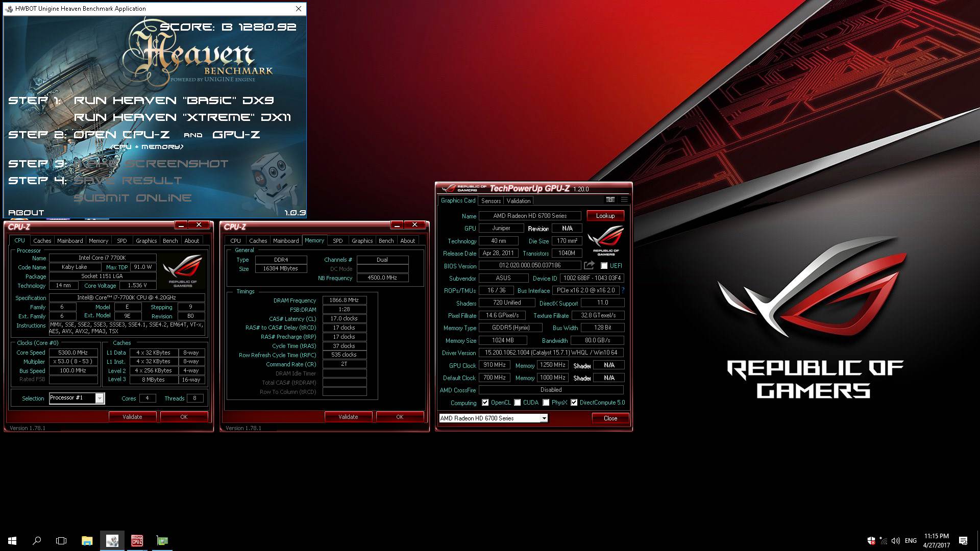Click the Driver Version field in GPU-Z
980x551 pixels.
coord(551,353)
